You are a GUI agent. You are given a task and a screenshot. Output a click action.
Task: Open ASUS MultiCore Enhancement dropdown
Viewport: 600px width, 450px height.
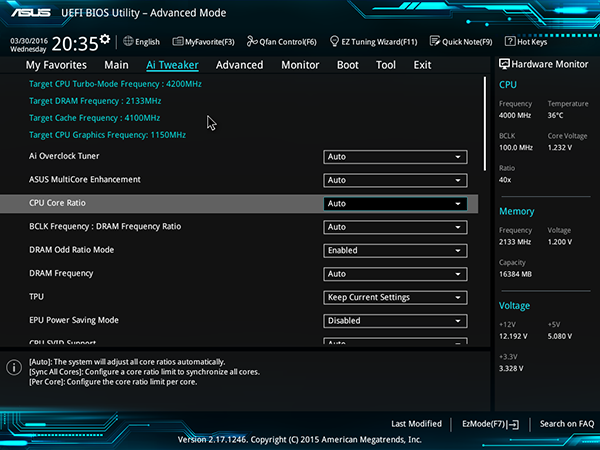tap(395, 180)
